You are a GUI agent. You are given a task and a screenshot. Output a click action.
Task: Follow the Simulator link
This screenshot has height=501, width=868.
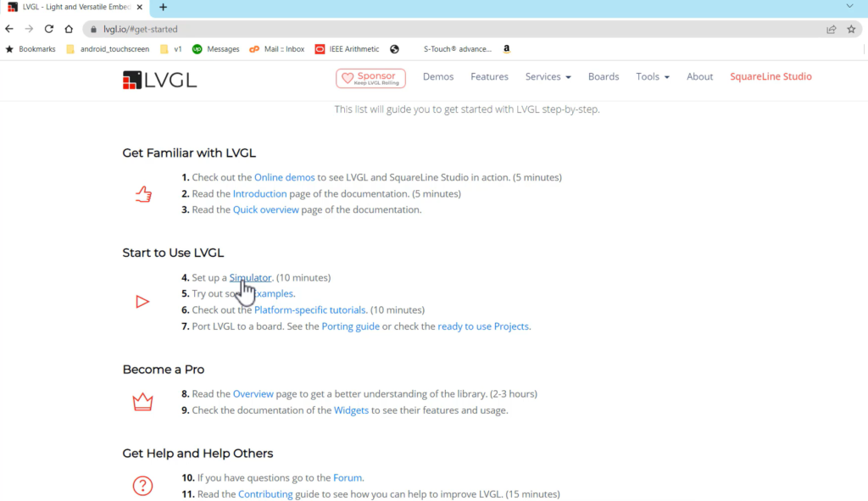tap(250, 277)
